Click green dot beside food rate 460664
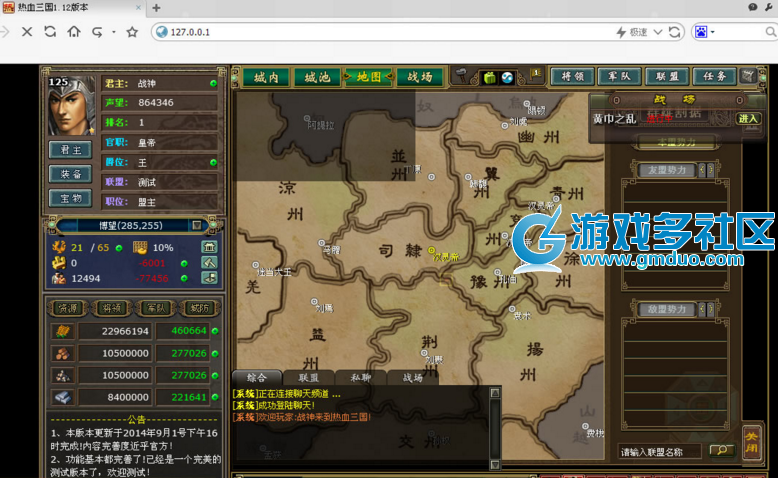Screen dimensions: 778x478 coord(215,331)
